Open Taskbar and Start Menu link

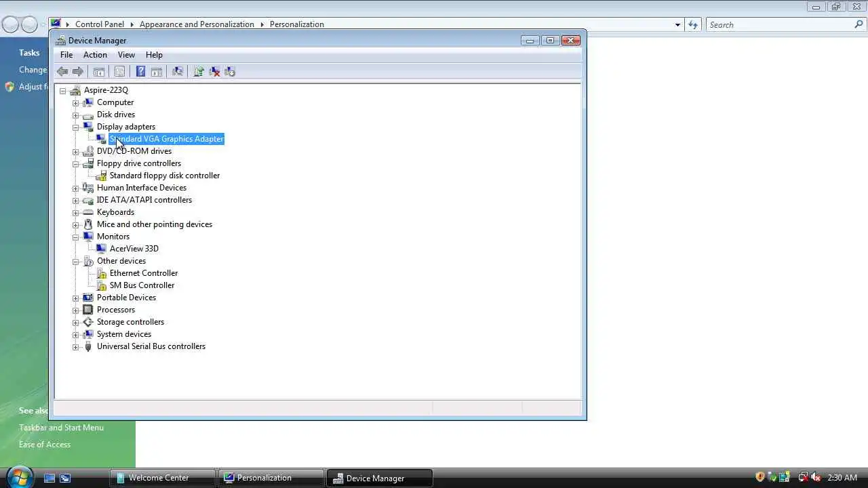point(61,428)
